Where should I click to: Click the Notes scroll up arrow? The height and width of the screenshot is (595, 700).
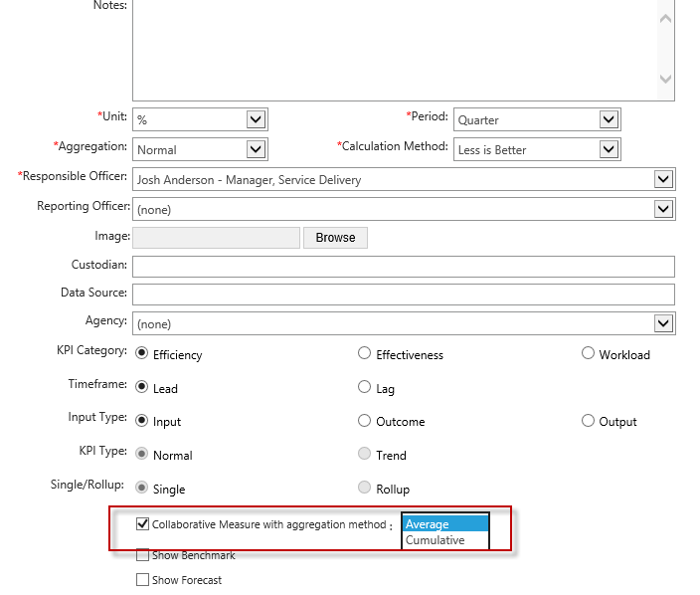coord(665,18)
